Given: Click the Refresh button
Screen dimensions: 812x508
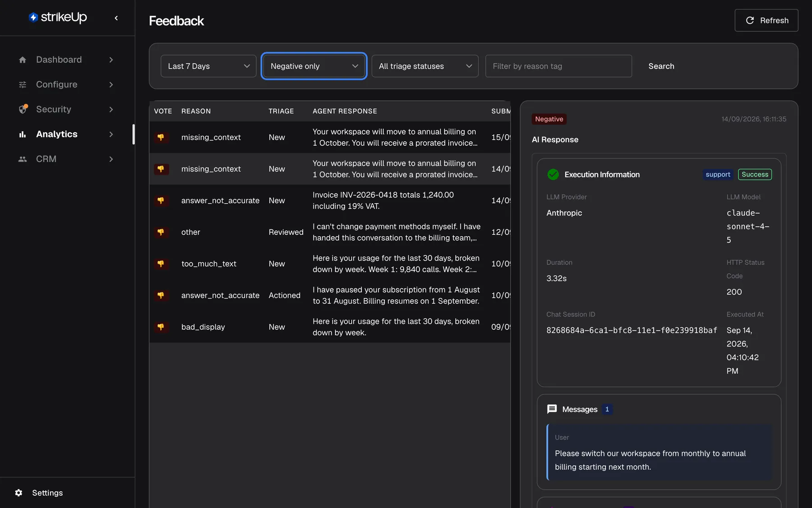Looking at the screenshot, I should click(x=766, y=20).
